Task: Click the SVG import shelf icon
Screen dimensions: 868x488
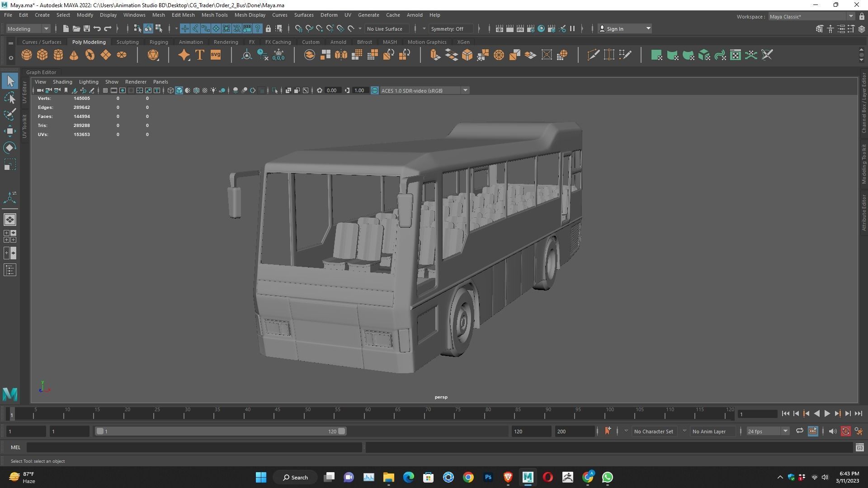Action: click(216, 55)
